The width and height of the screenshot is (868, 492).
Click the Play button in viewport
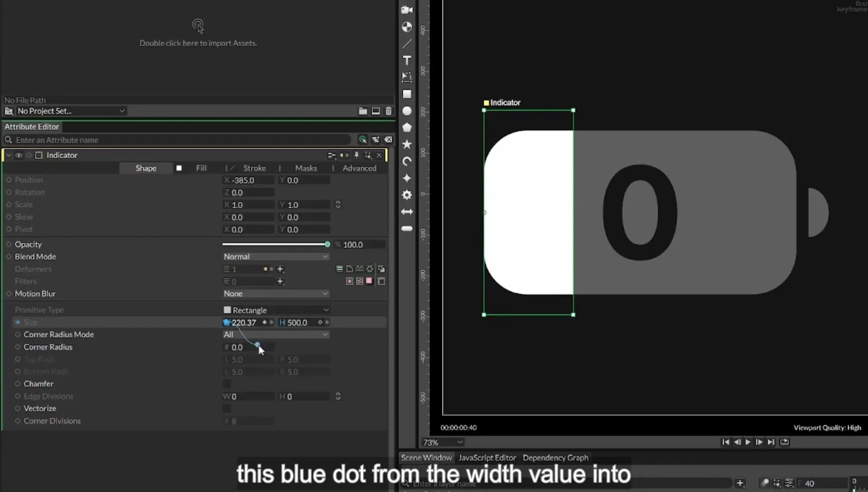748,442
